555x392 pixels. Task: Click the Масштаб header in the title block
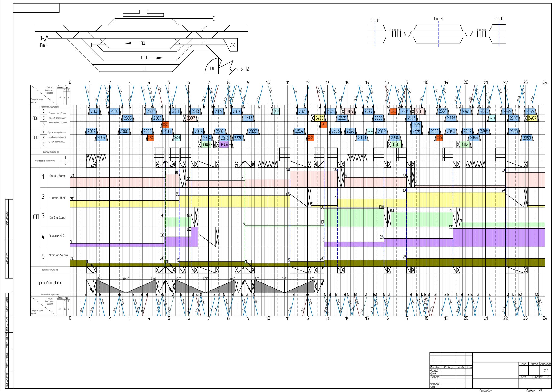[546, 364]
